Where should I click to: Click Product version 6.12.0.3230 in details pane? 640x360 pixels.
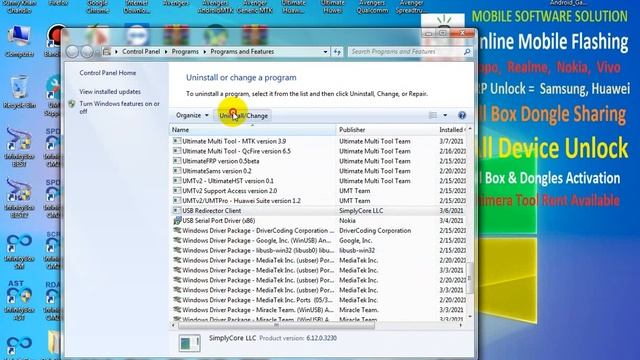(298, 338)
